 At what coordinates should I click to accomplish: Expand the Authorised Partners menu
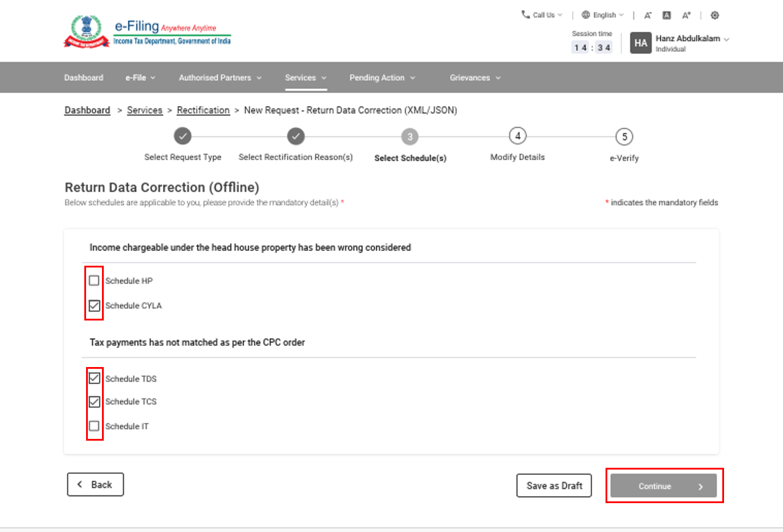point(220,78)
